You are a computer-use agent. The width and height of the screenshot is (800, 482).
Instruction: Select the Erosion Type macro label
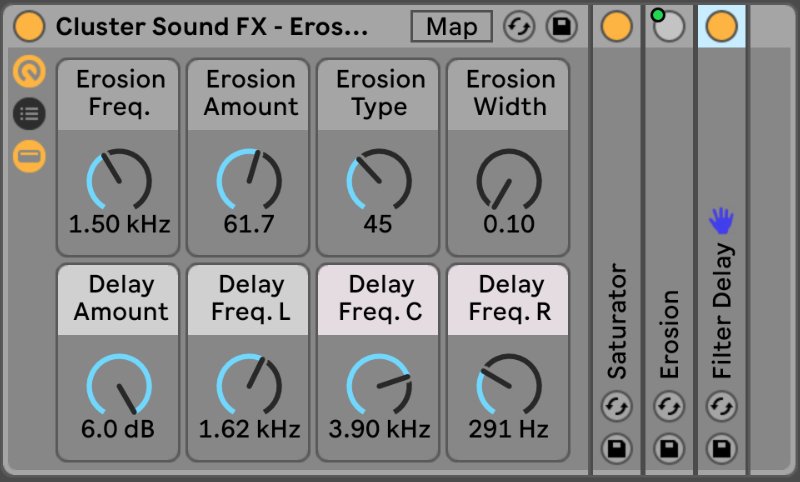(x=380, y=93)
